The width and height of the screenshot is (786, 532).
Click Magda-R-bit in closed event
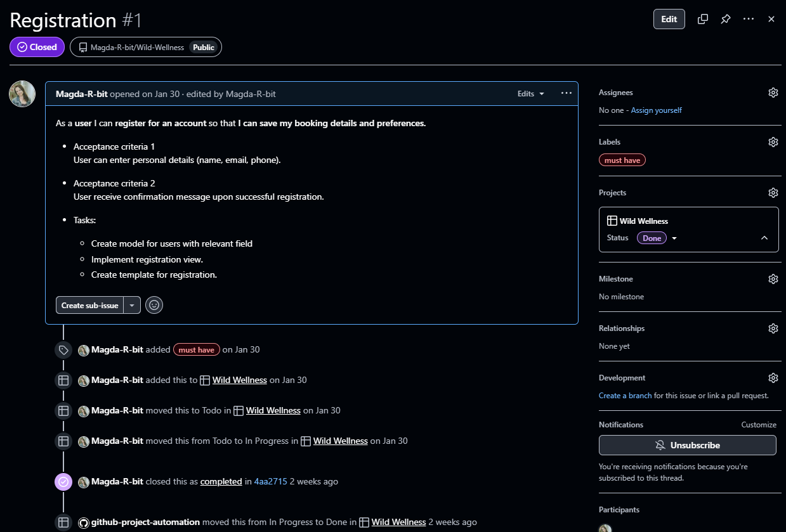(x=117, y=481)
